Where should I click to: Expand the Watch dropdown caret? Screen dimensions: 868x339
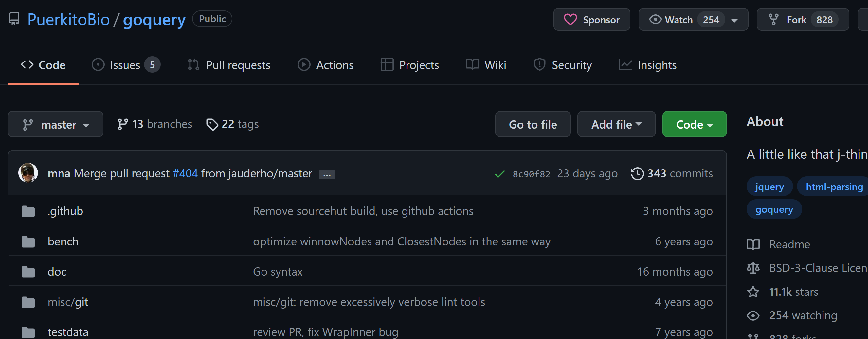coord(734,20)
